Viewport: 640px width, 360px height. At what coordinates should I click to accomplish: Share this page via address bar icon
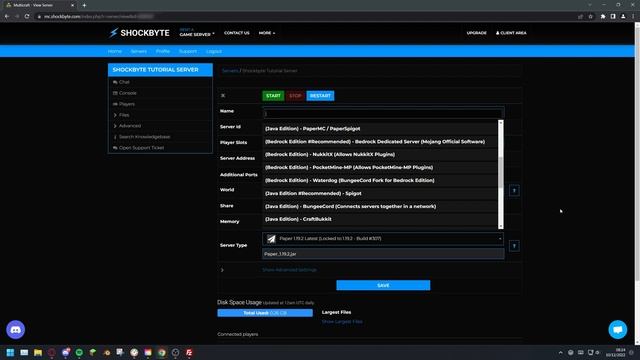click(580, 16)
